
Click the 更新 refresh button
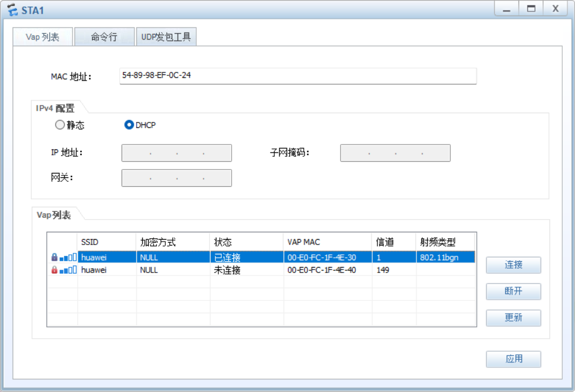[513, 318]
